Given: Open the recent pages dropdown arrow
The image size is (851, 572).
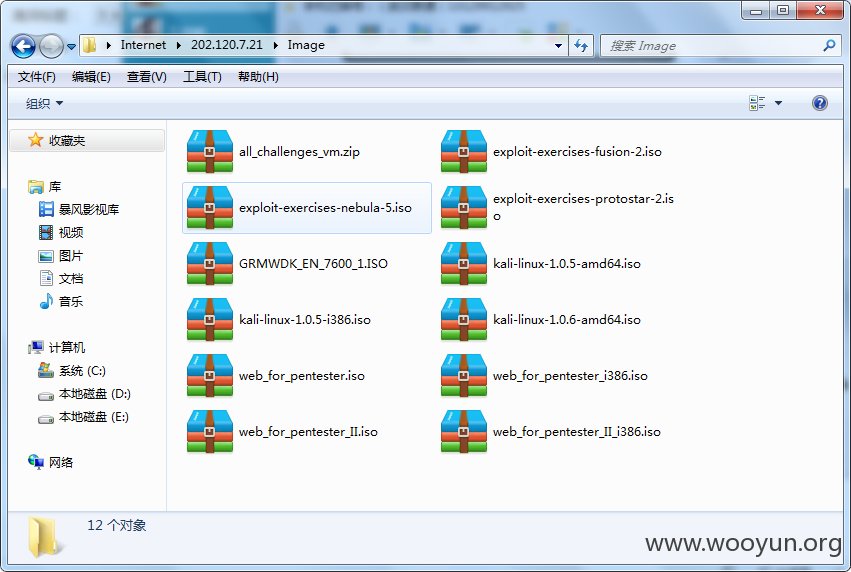Looking at the screenshot, I should click(x=71, y=47).
